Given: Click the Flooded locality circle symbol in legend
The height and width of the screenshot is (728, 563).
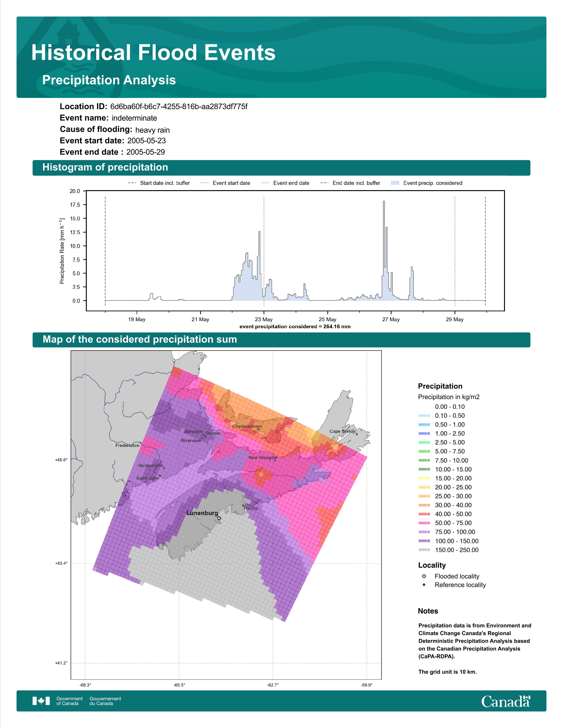Looking at the screenshot, I should coord(424,576).
